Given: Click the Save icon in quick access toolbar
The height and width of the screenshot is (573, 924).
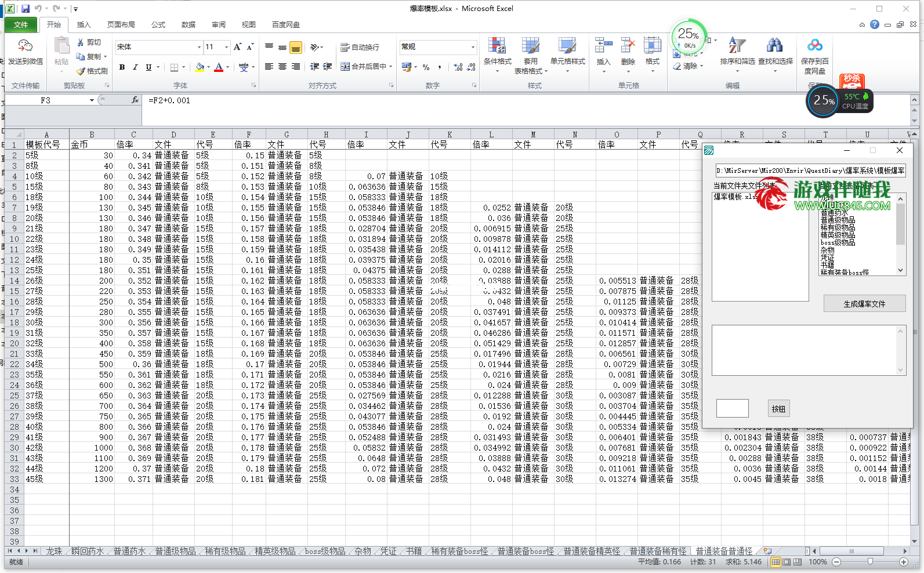Looking at the screenshot, I should (26, 9).
